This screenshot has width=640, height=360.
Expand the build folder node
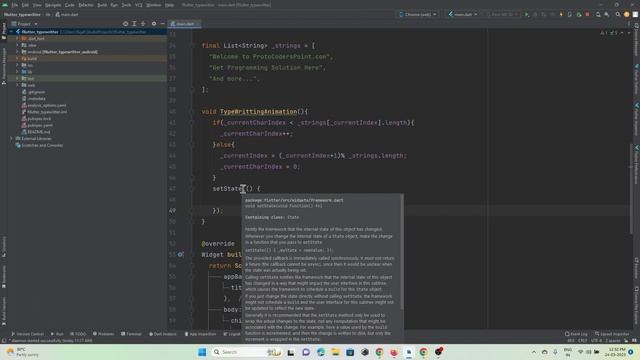[17, 58]
